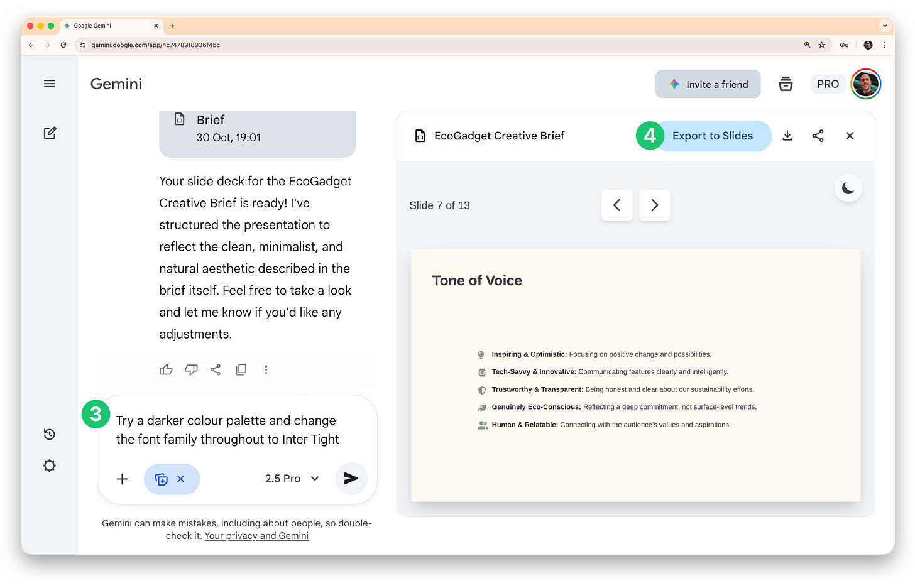915x588 pixels.
Task: Click the Export to Slides button
Action: [x=713, y=136]
